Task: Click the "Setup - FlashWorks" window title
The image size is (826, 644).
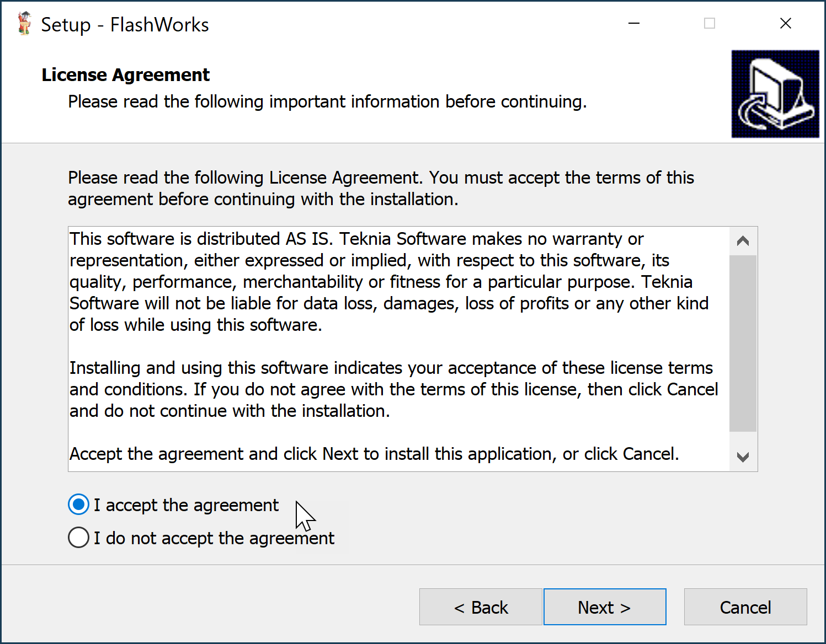Action: tap(125, 25)
